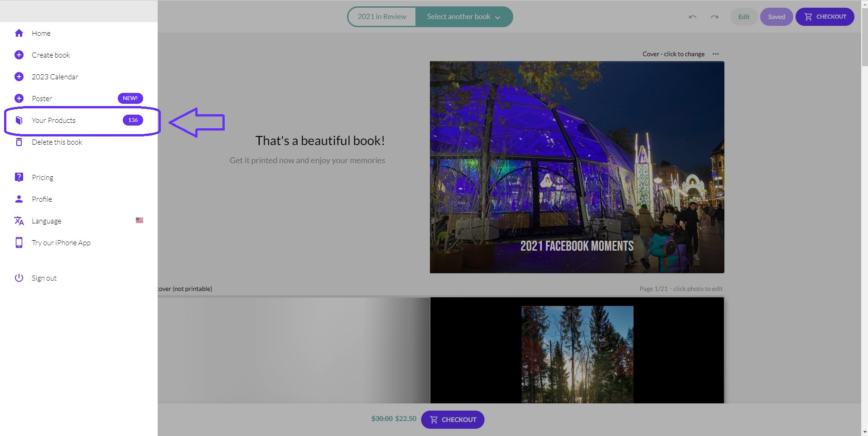Screen dimensions: 868x436
Task: Click the Edit button in header
Action: click(744, 17)
